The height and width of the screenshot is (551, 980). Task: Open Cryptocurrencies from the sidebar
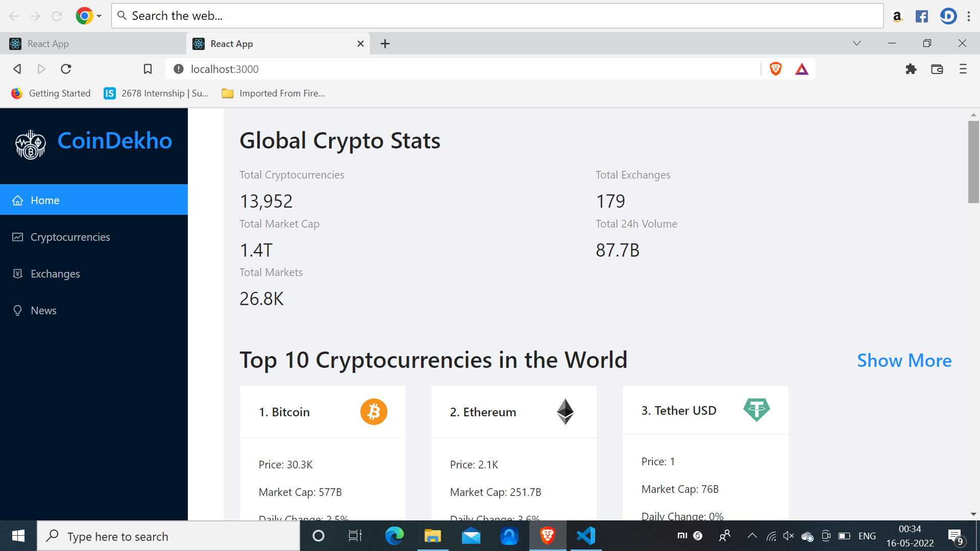coord(70,237)
